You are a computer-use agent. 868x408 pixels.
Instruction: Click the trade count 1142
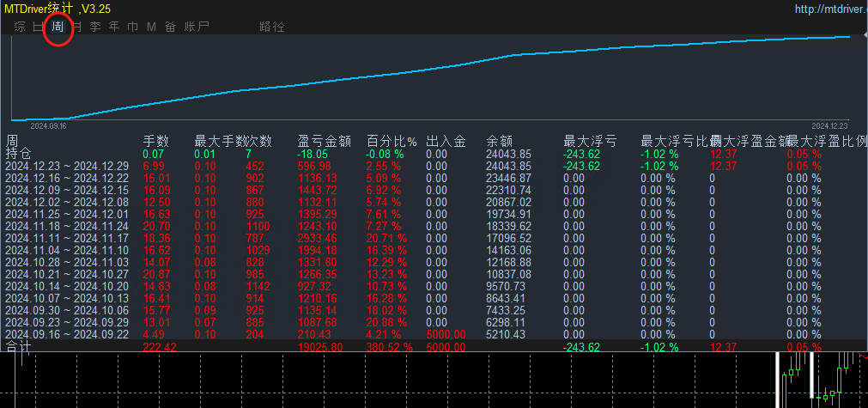(258, 286)
